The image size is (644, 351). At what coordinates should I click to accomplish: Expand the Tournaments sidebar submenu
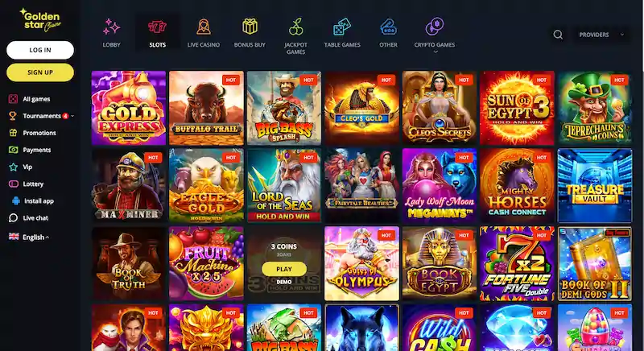72,116
